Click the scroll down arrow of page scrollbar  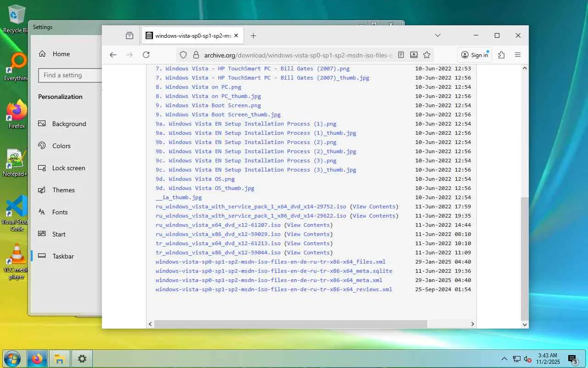(x=525, y=325)
